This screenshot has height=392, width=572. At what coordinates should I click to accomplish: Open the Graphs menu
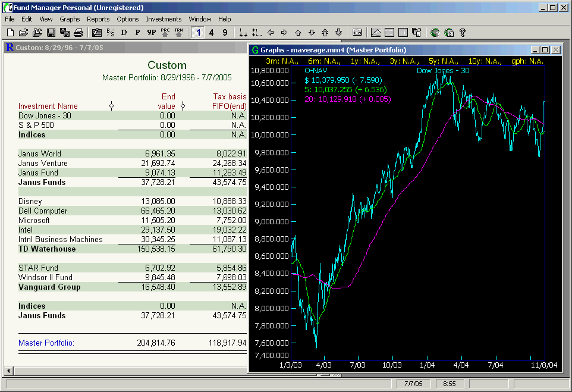tap(70, 18)
